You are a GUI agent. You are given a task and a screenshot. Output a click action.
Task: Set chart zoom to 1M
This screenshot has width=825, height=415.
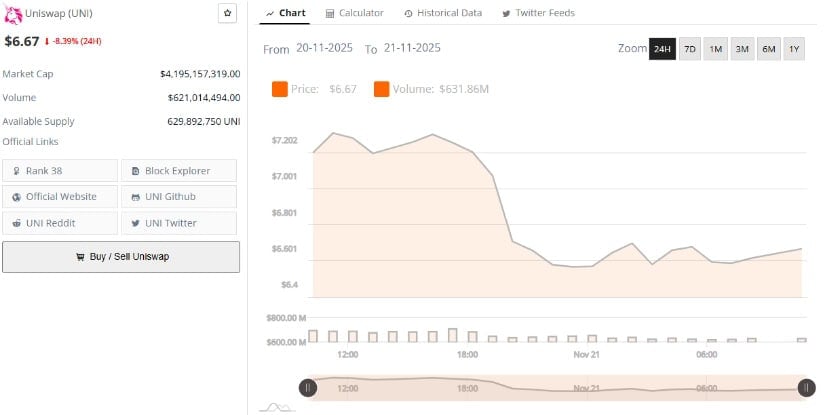coord(716,49)
